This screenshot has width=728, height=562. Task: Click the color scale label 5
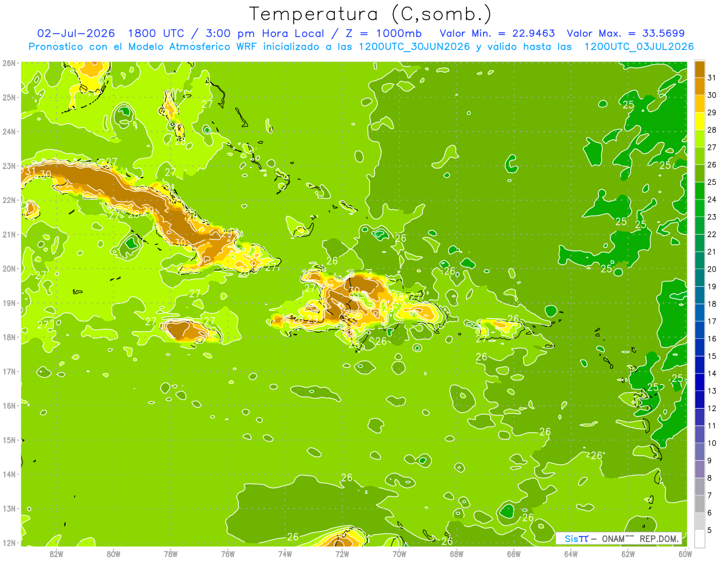710,531
